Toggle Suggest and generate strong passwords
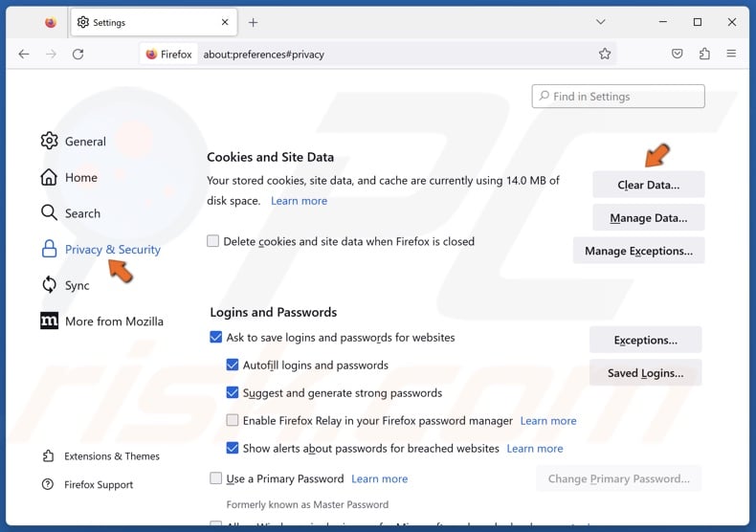This screenshot has height=532, width=756. [x=233, y=392]
